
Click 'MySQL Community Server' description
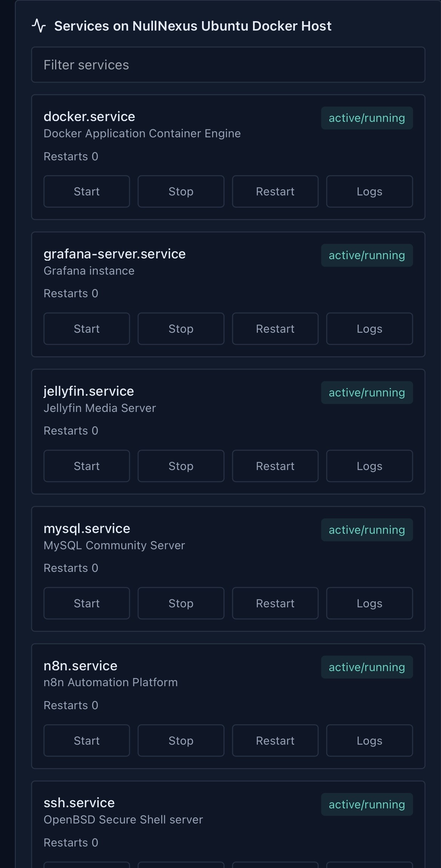114,545
